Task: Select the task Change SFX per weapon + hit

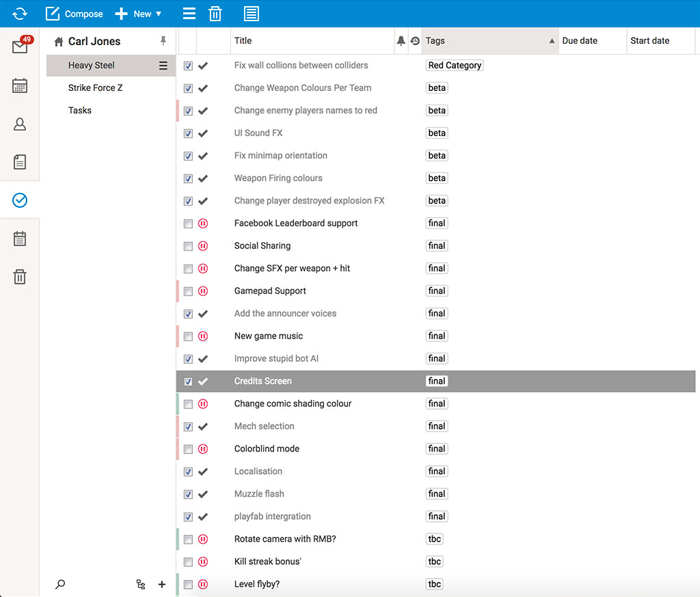Action: point(292,268)
